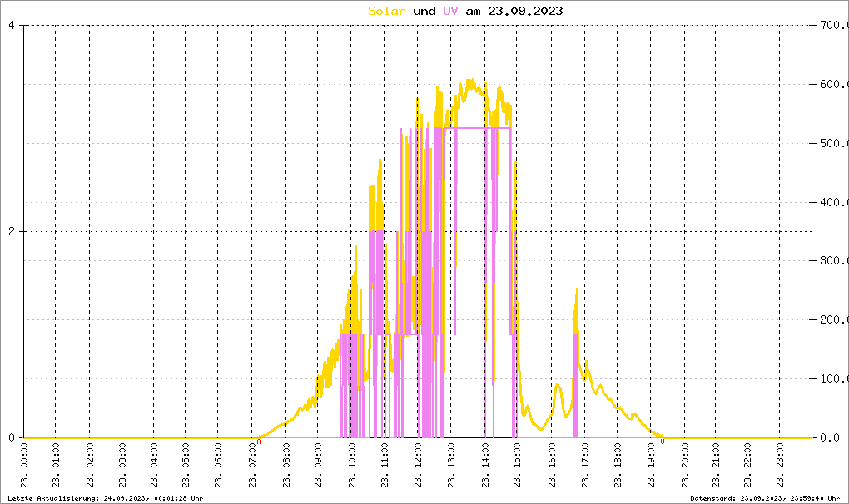Click the '23. 13:00' time axis label
Screen dimensions: 849x504
pyautogui.click(x=451, y=465)
